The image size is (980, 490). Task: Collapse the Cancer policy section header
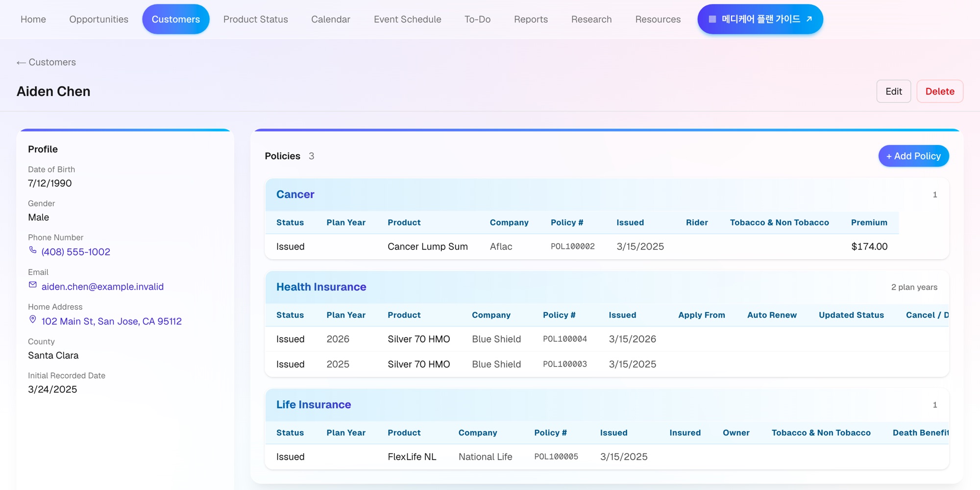[x=607, y=195]
